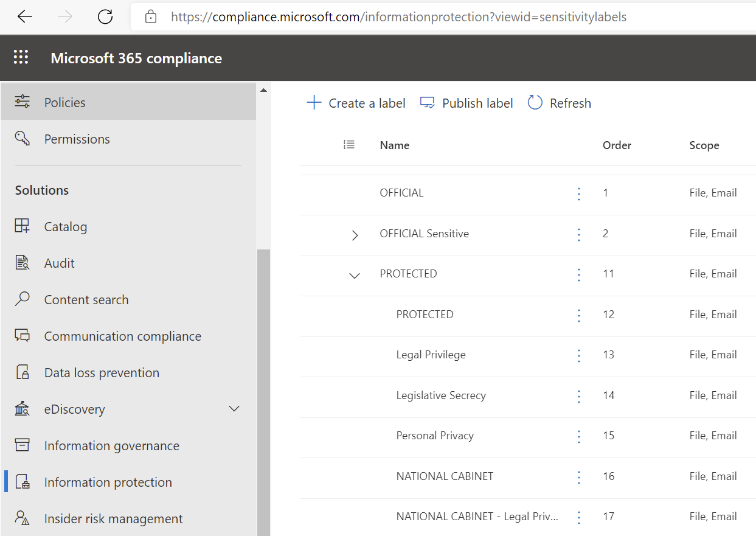The width and height of the screenshot is (756, 536).
Task: Collapse the PROTECTED label group
Action: 355,275
